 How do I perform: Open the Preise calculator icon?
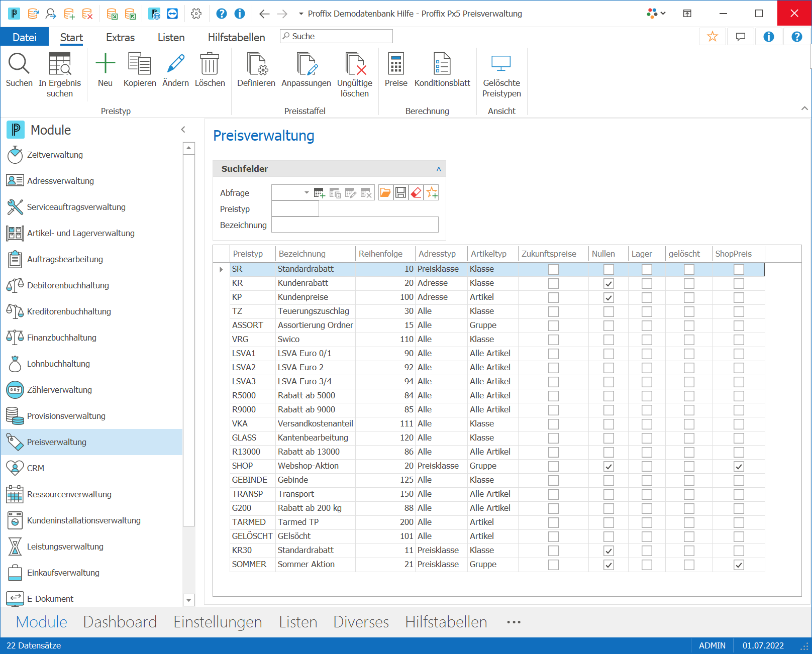tap(396, 64)
